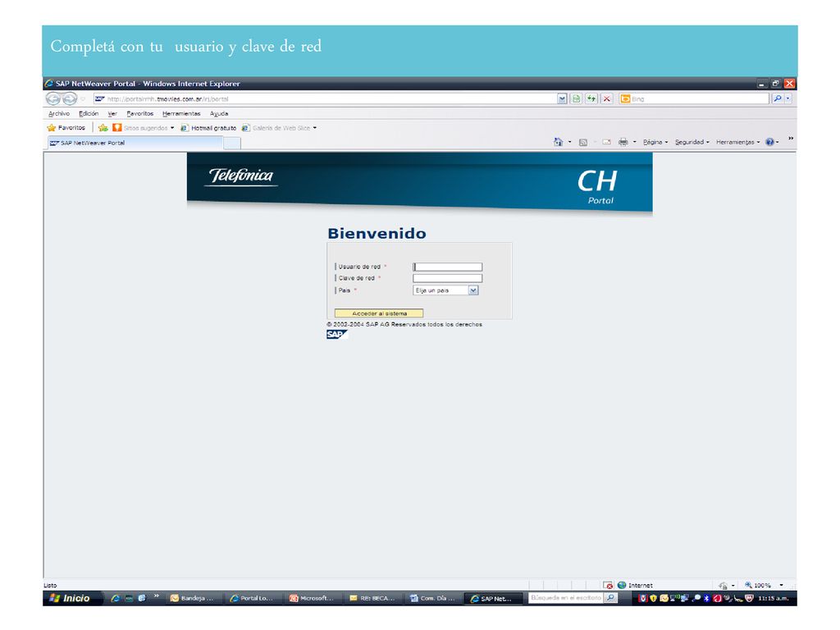Click the browser address bar URL

[325, 98]
